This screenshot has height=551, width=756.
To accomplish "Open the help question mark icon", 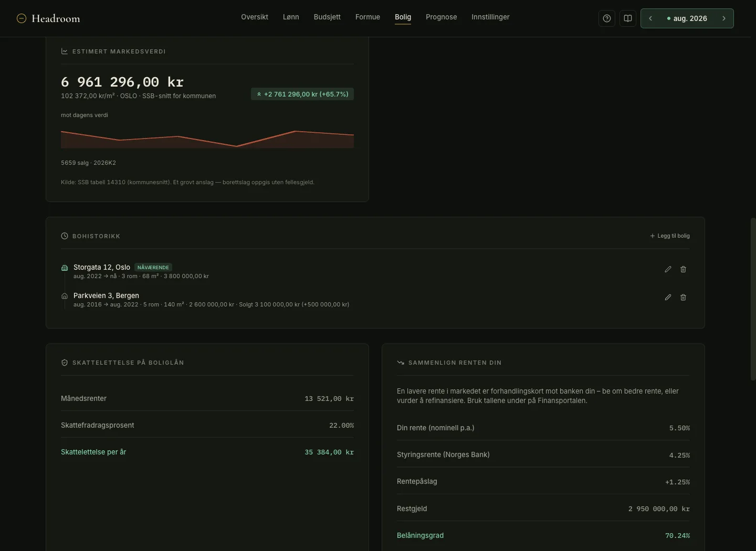I will pos(607,18).
